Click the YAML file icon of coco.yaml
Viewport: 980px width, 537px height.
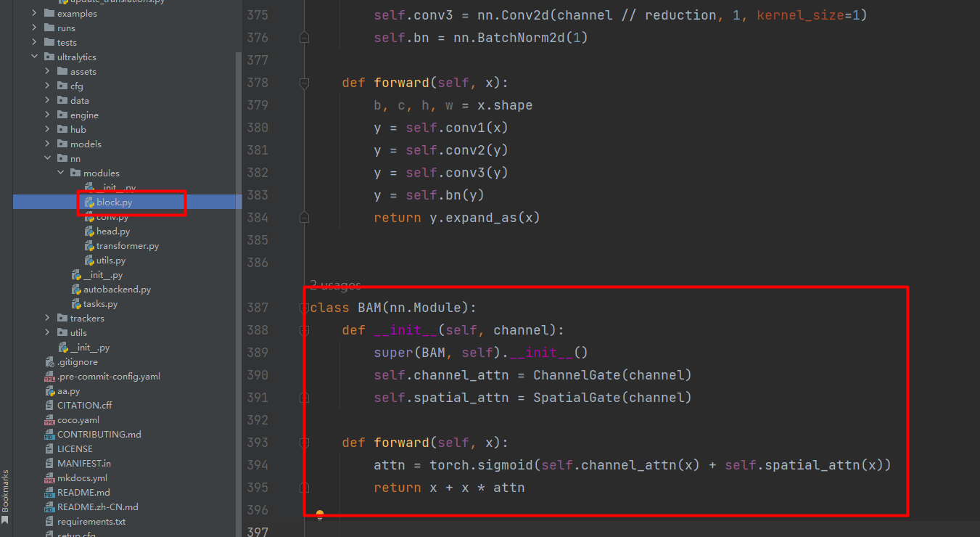49,420
